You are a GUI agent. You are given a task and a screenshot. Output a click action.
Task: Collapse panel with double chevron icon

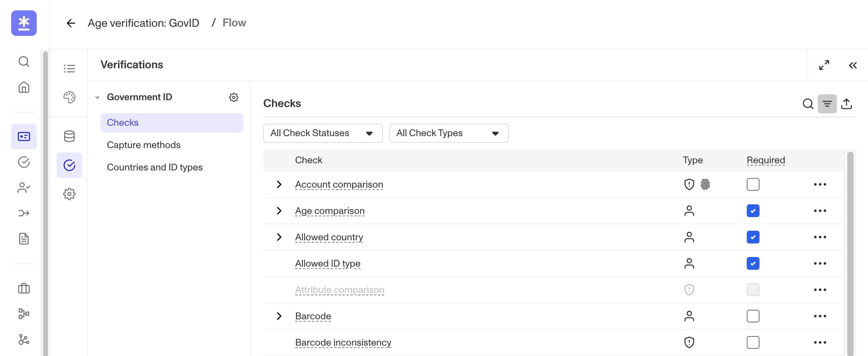click(x=853, y=65)
